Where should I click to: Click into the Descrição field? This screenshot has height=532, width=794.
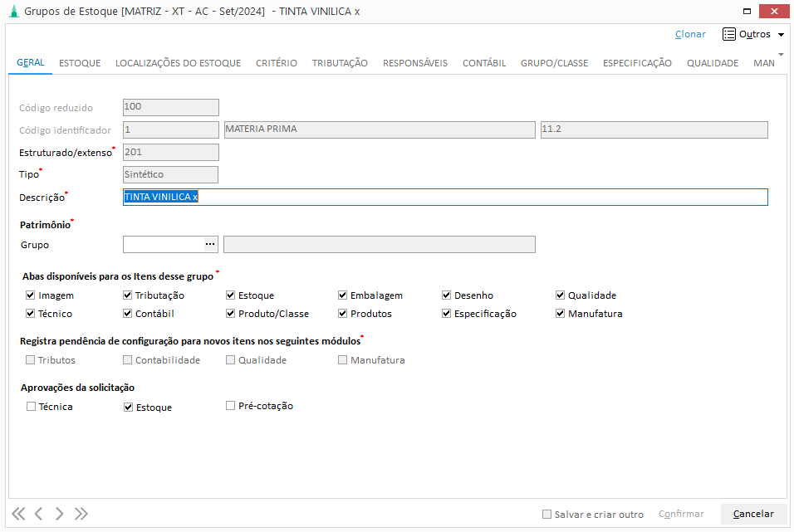tap(445, 197)
